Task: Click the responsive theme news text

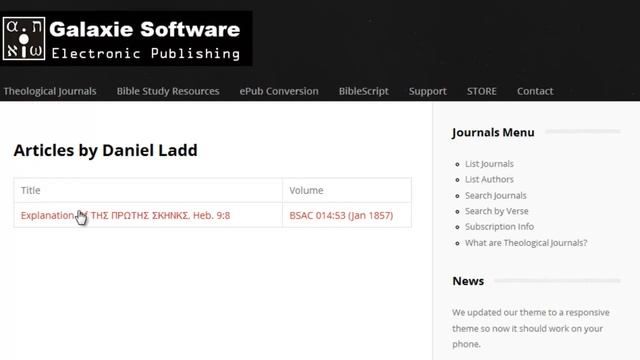Action: (x=531, y=328)
